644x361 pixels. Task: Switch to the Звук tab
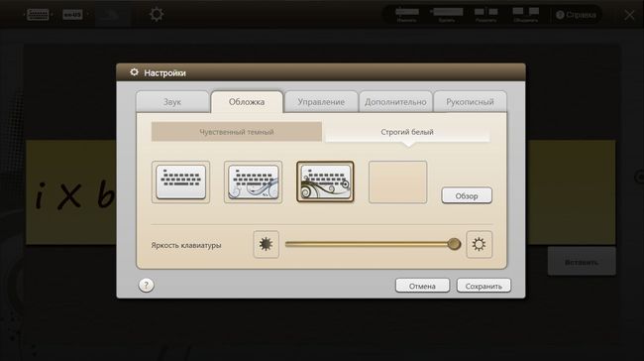click(x=172, y=101)
